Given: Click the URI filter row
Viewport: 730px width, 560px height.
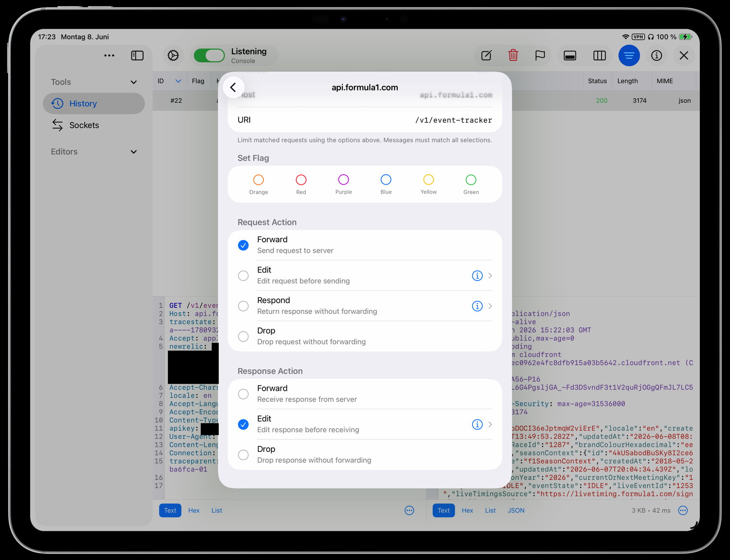Looking at the screenshot, I should tap(365, 120).
